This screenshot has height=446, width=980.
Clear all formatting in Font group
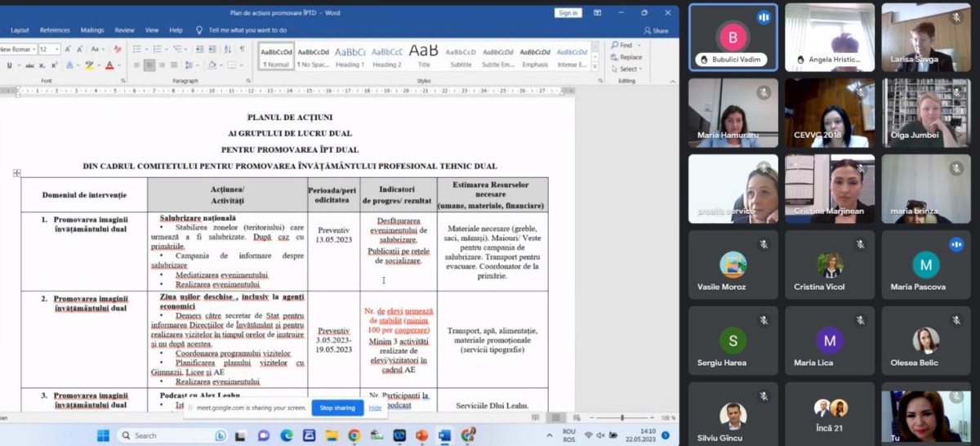pos(118,49)
